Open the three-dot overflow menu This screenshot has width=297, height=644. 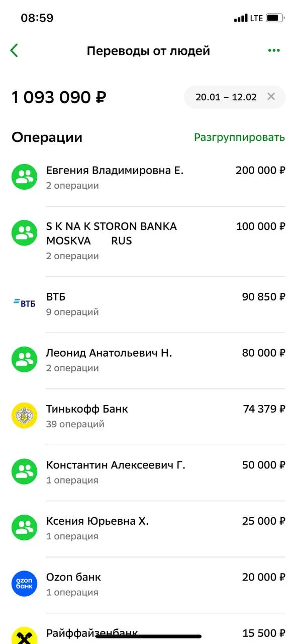click(274, 50)
